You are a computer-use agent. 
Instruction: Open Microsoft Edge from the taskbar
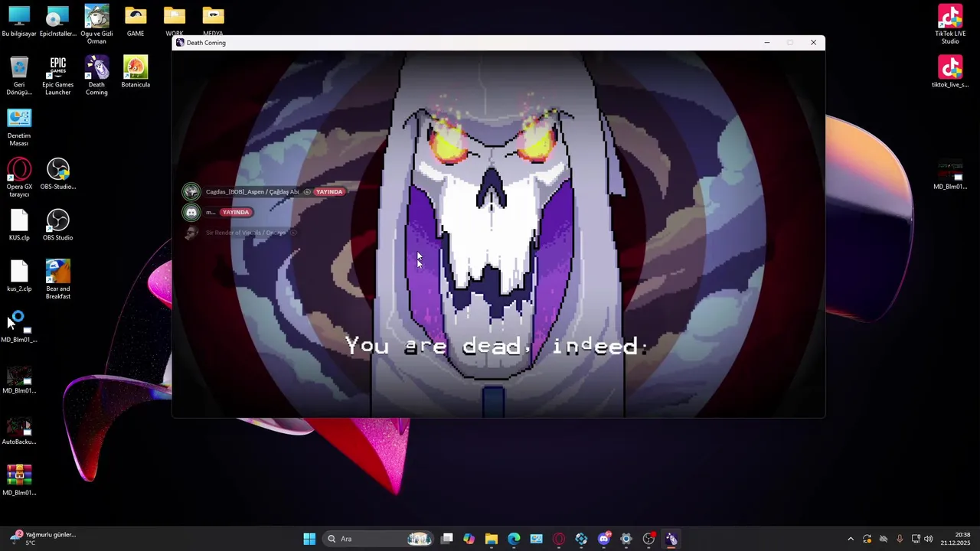(514, 539)
